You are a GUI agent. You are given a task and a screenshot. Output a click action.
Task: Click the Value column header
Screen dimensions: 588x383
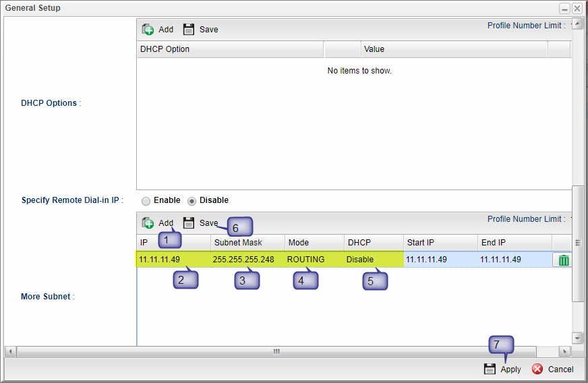[x=374, y=49]
